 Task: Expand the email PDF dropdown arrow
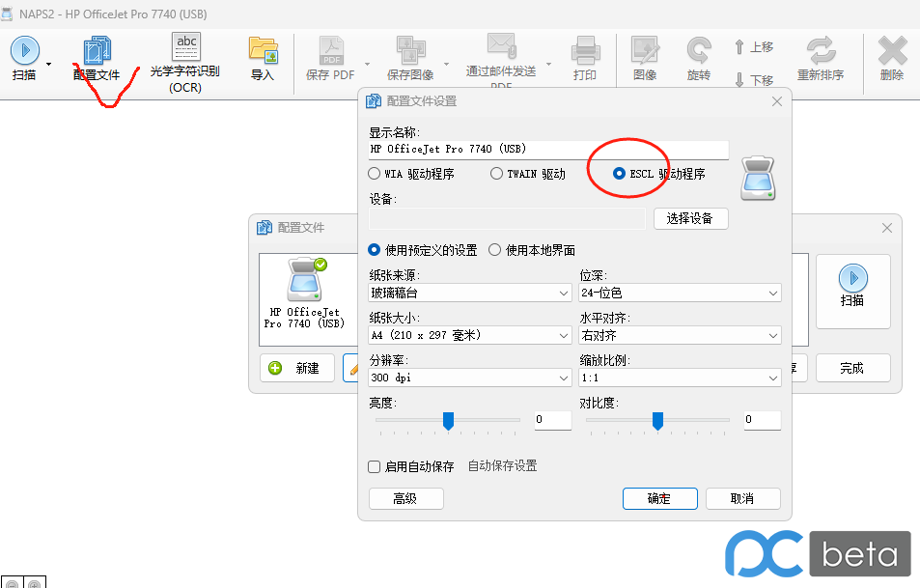coord(549,64)
